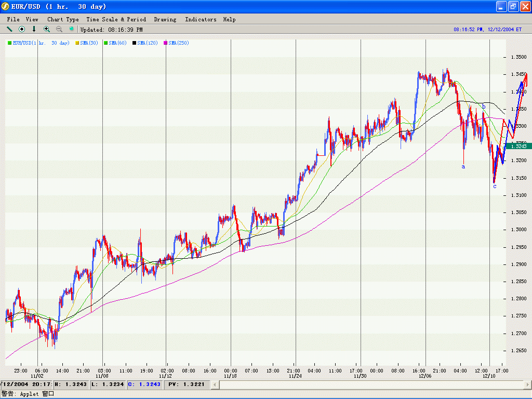Click the zoom out magnifier icon
This screenshot has height=399, width=532.
(59, 29)
